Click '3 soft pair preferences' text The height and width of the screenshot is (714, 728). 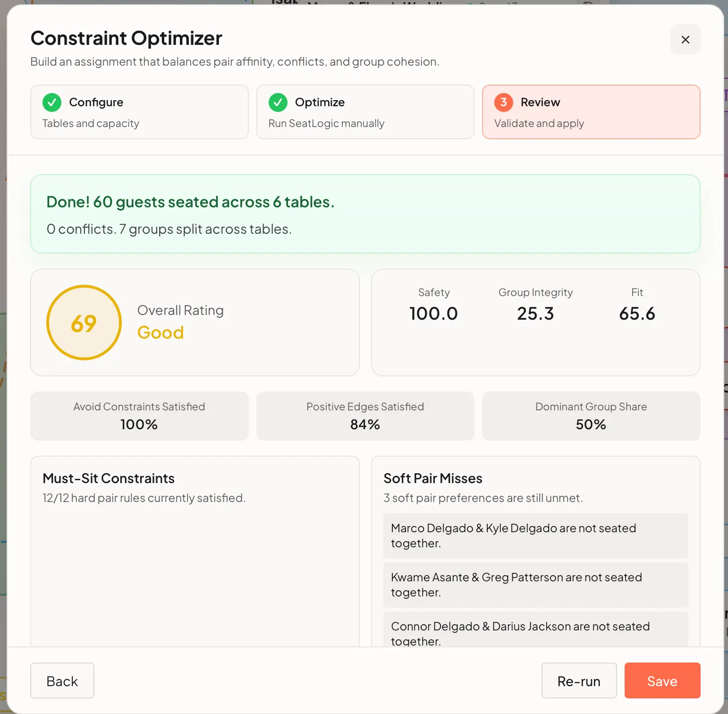pos(483,498)
